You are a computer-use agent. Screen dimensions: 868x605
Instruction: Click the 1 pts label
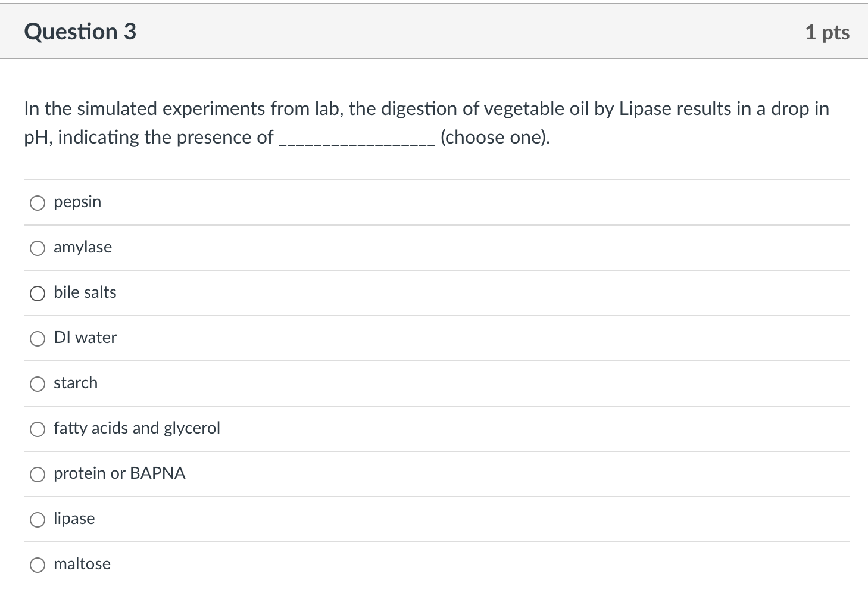click(828, 33)
